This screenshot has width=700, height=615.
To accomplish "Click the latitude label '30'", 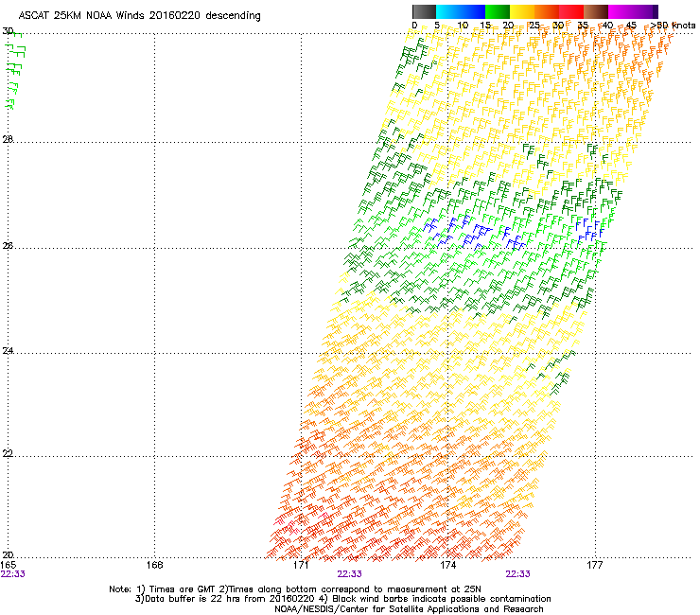I will click(x=8, y=31).
